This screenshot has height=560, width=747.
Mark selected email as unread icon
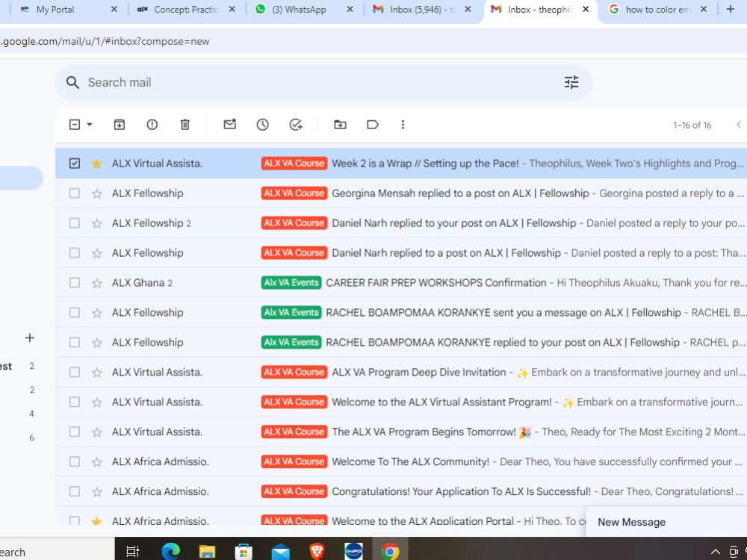point(229,124)
